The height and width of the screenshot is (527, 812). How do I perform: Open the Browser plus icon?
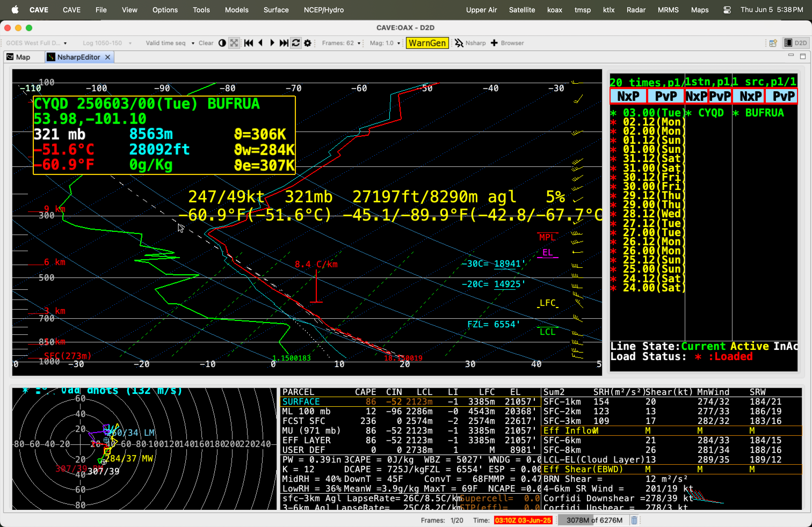pos(507,43)
